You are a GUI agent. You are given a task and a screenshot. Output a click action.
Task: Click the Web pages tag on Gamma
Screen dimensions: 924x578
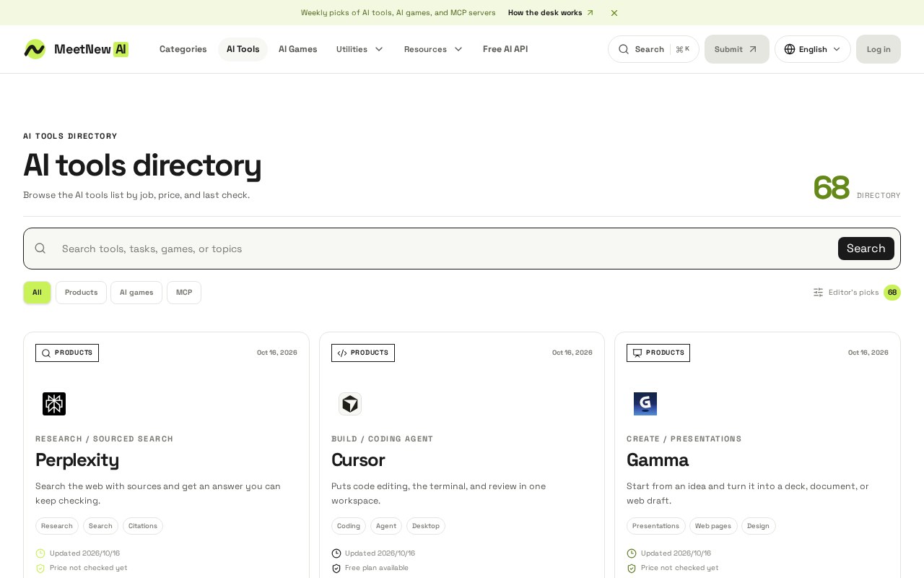713,526
